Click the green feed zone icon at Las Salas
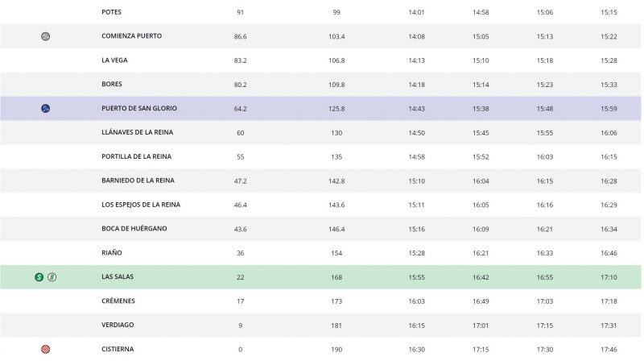Screen dimensions: 644x361 tap(52, 277)
